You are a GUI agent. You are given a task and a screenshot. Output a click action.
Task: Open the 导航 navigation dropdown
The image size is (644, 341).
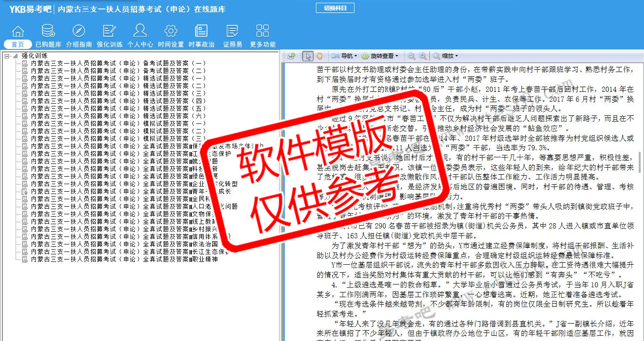pyautogui.click(x=345, y=56)
